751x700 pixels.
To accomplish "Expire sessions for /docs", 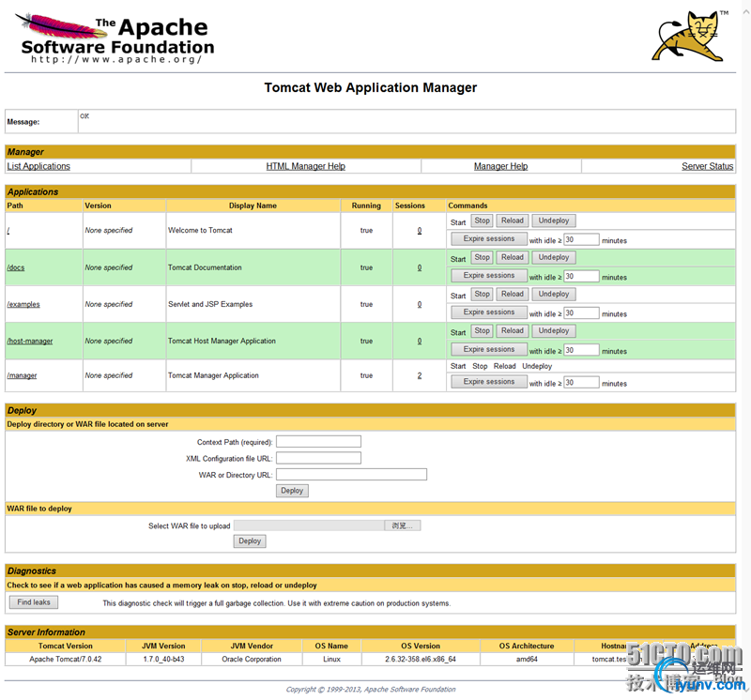I will click(489, 276).
